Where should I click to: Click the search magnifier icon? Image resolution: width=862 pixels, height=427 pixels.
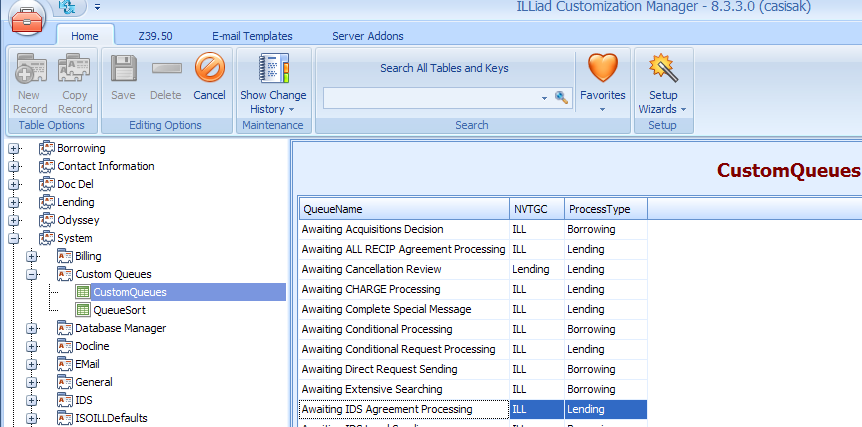(561, 98)
